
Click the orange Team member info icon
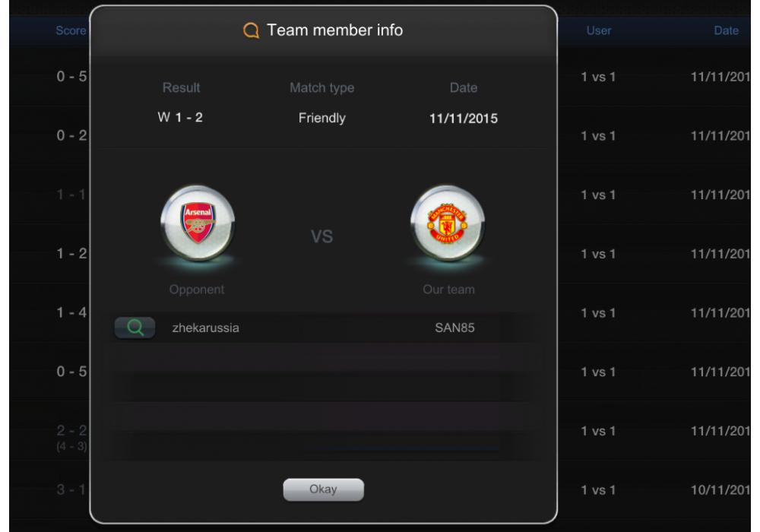pos(251,30)
